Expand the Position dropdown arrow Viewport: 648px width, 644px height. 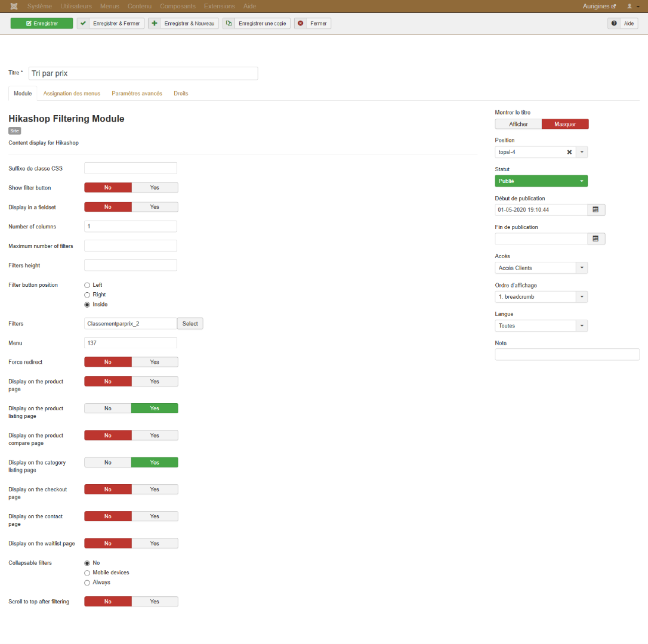(x=582, y=152)
